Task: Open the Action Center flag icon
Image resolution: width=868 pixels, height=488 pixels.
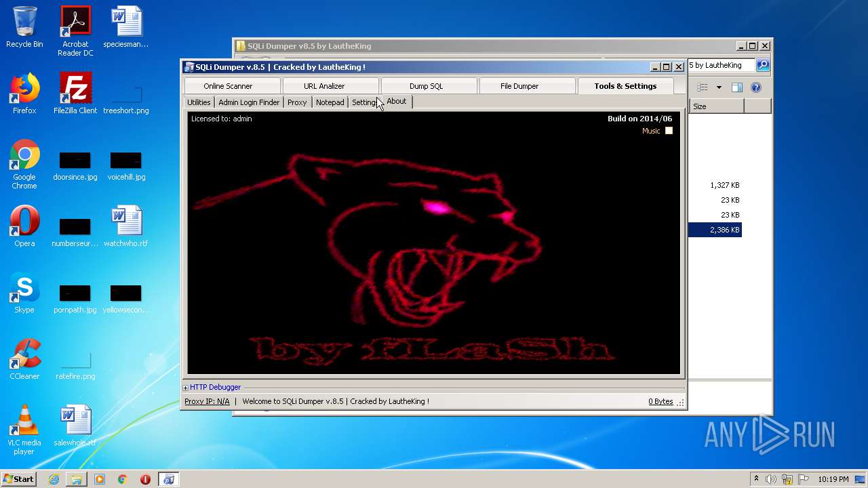Action: coord(804,479)
